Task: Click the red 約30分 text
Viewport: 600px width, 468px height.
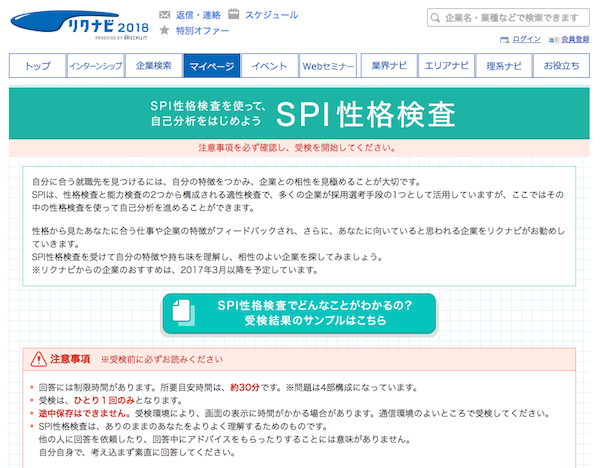Action: coord(245,387)
